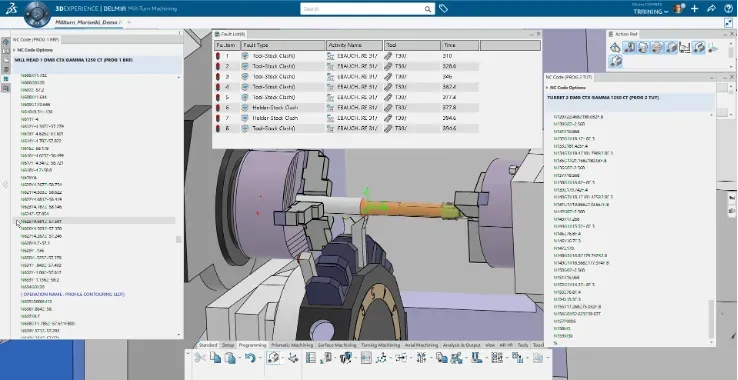Screen dimensions: 738x380
Task: Click the first icon in the Action Pad
Action: point(615,48)
